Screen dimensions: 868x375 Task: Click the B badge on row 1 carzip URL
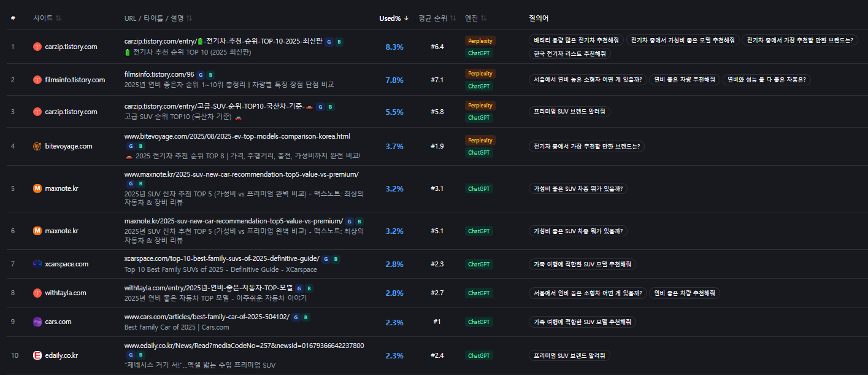(x=339, y=42)
